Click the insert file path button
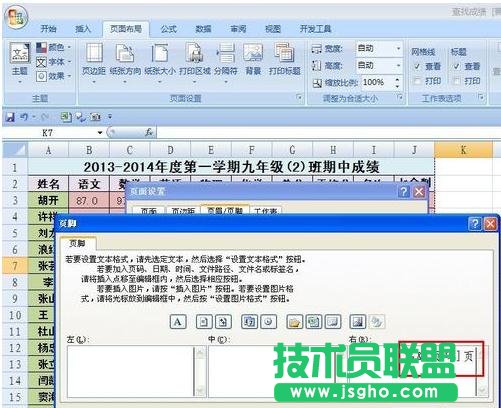The height and width of the screenshot is (408, 501). pos(295,322)
